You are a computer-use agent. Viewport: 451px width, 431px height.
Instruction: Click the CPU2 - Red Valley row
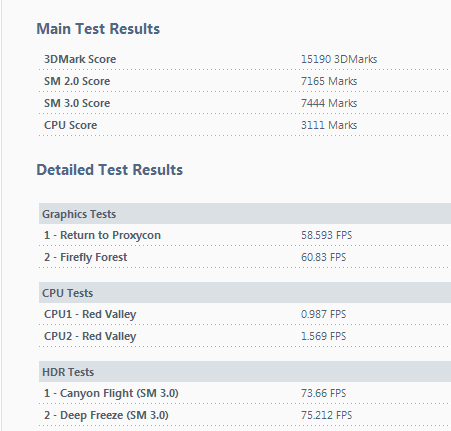245,336
